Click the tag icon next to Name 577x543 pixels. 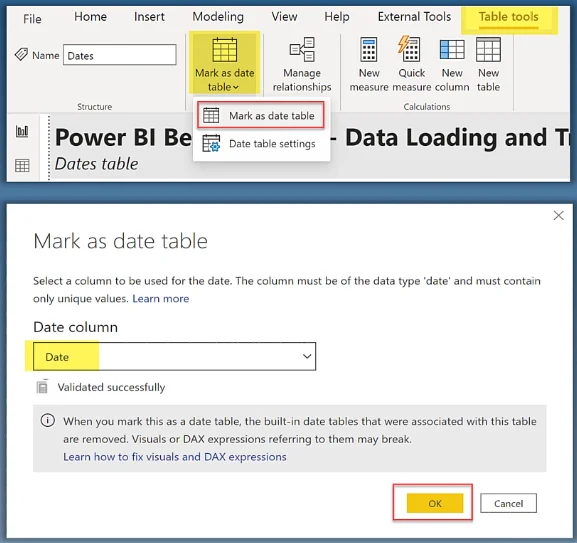(21, 55)
